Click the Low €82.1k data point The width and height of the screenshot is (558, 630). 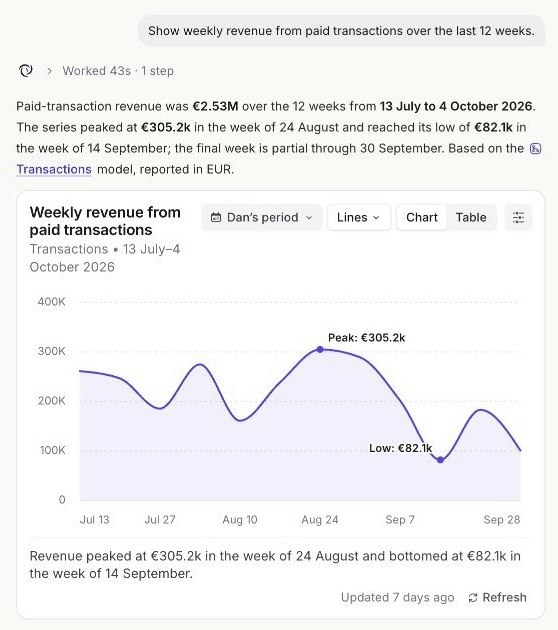440,460
